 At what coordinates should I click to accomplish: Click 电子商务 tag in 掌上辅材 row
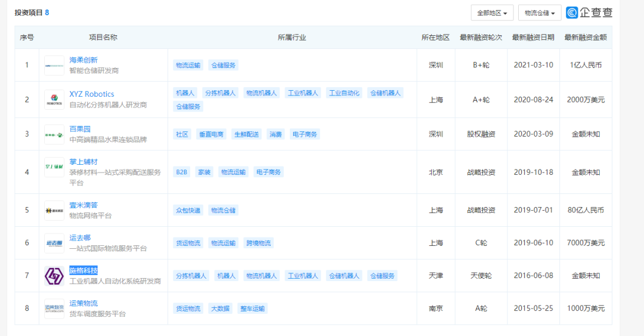click(x=268, y=172)
